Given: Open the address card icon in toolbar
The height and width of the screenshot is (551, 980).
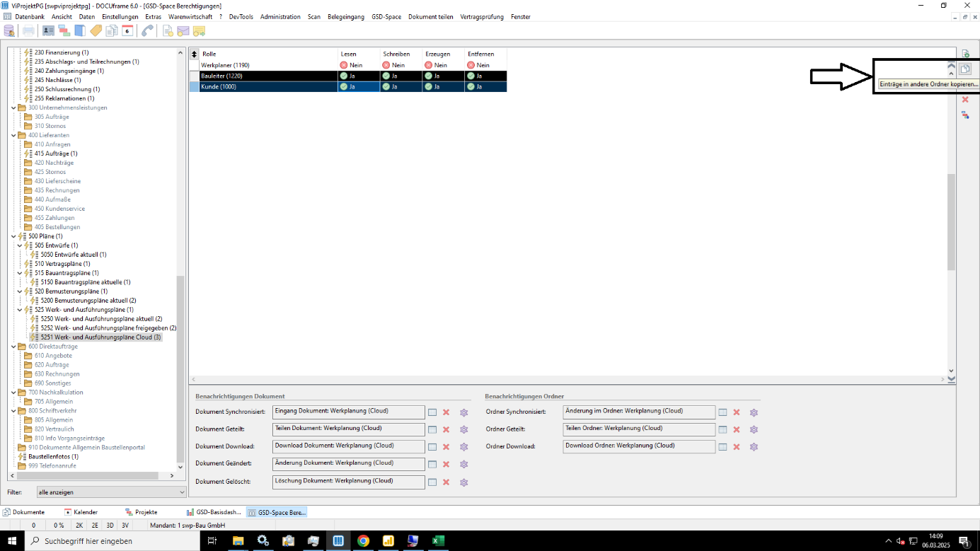Looking at the screenshot, I should click(x=48, y=30).
